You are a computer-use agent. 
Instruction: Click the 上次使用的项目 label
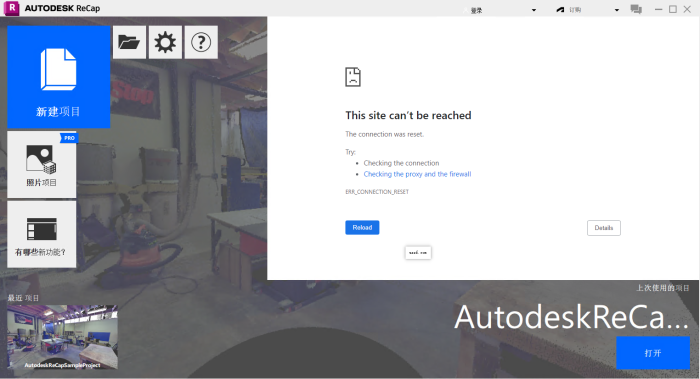pyautogui.click(x=662, y=288)
